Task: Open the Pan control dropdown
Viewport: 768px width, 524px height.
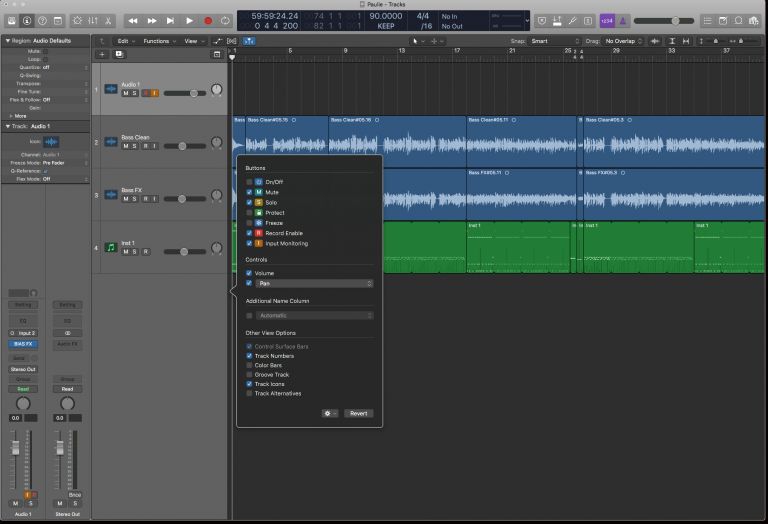Action: pyautogui.click(x=314, y=284)
